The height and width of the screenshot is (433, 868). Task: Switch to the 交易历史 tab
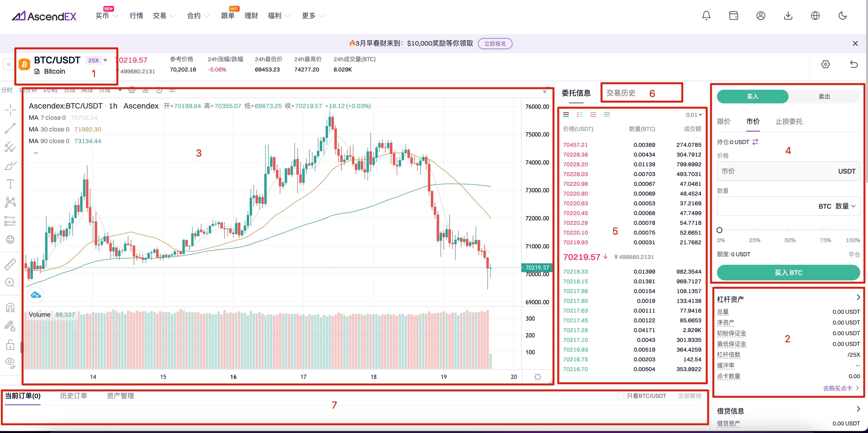(621, 93)
